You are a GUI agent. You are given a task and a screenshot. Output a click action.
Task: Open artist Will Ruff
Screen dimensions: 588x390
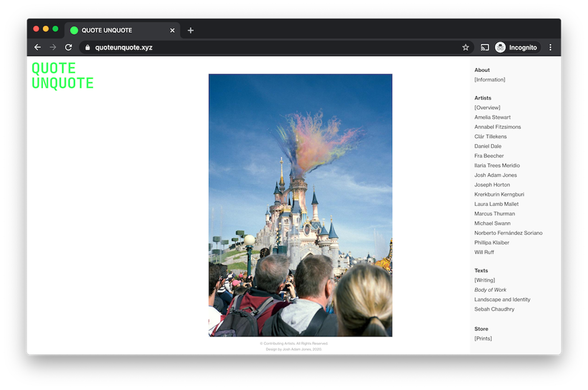pos(484,252)
